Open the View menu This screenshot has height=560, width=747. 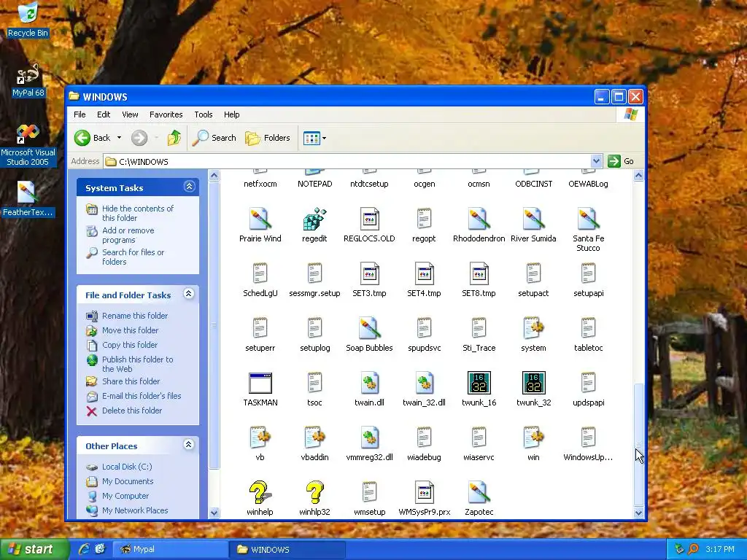130,114
